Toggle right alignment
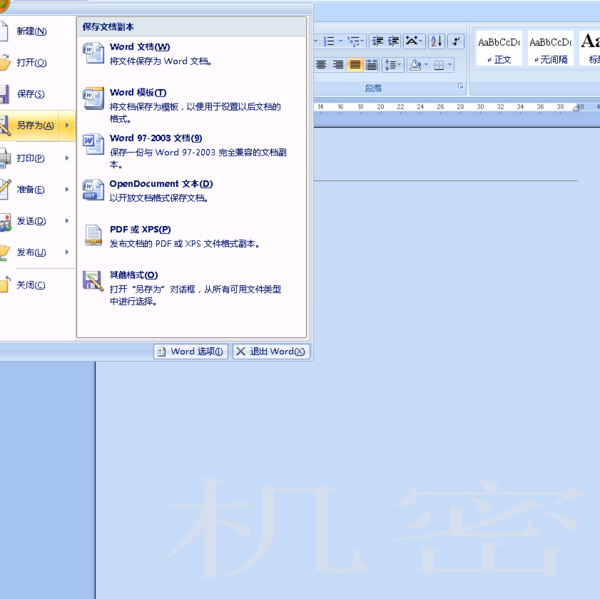The image size is (600, 599). 338,65
